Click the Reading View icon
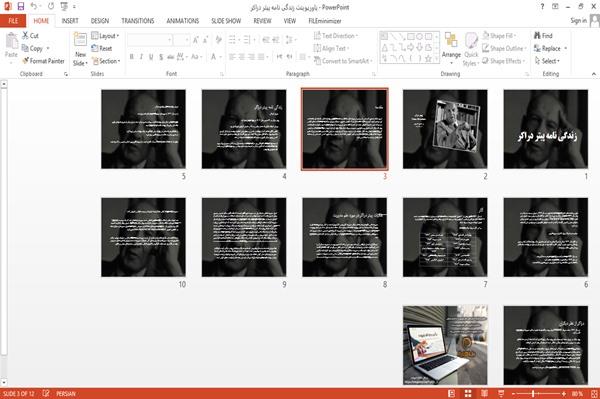The height and width of the screenshot is (399, 600). [484, 393]
